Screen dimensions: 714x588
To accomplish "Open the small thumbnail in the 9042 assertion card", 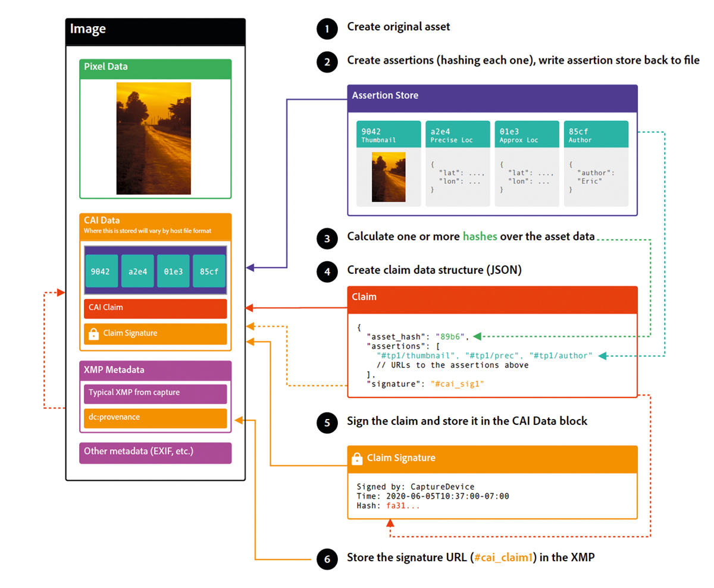I will (389, 177).
